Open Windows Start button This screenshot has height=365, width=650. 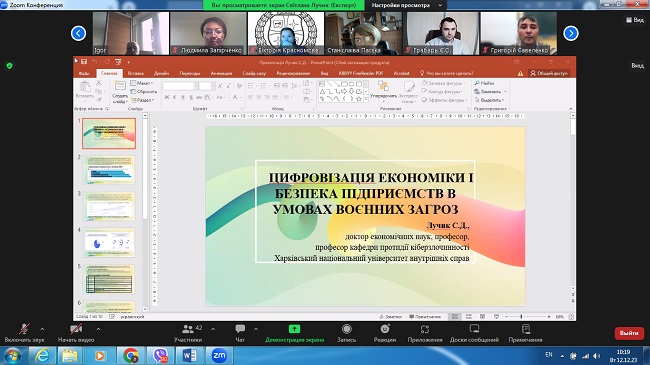[12, 356]
